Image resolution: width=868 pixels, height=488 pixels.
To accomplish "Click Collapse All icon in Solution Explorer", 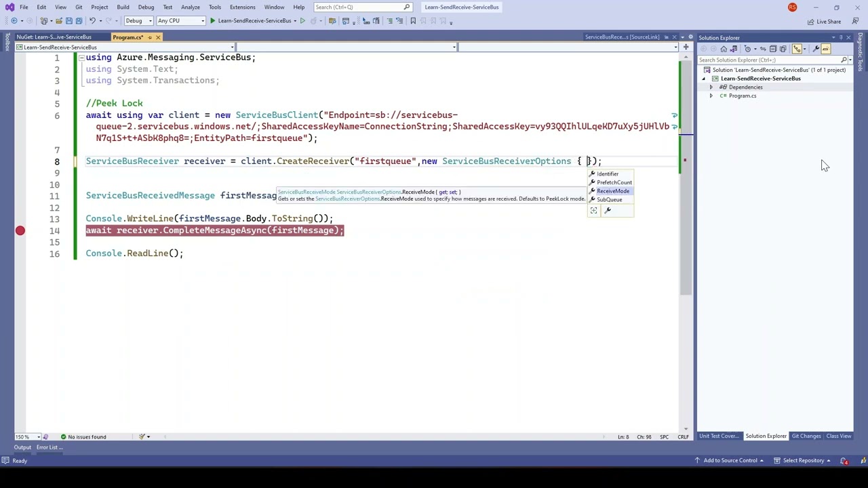I will click(772, 49).
